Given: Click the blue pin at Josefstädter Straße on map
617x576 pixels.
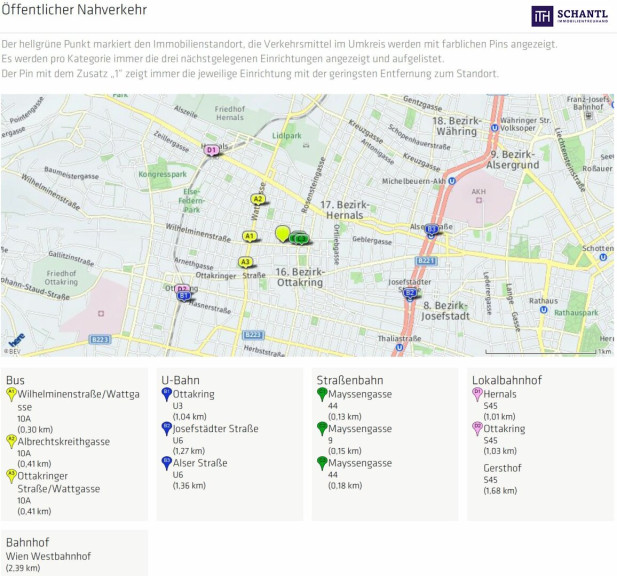Looking at the screenshot, I should (410, 292).
